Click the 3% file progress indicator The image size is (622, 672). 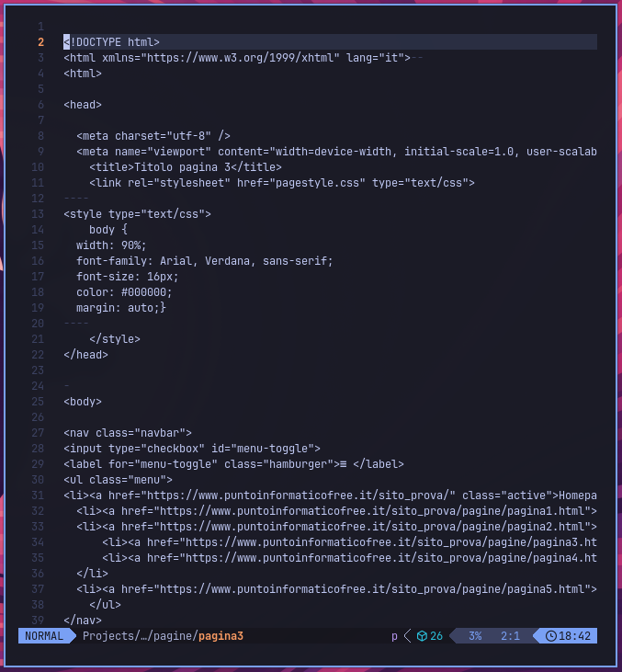(475, 636)
